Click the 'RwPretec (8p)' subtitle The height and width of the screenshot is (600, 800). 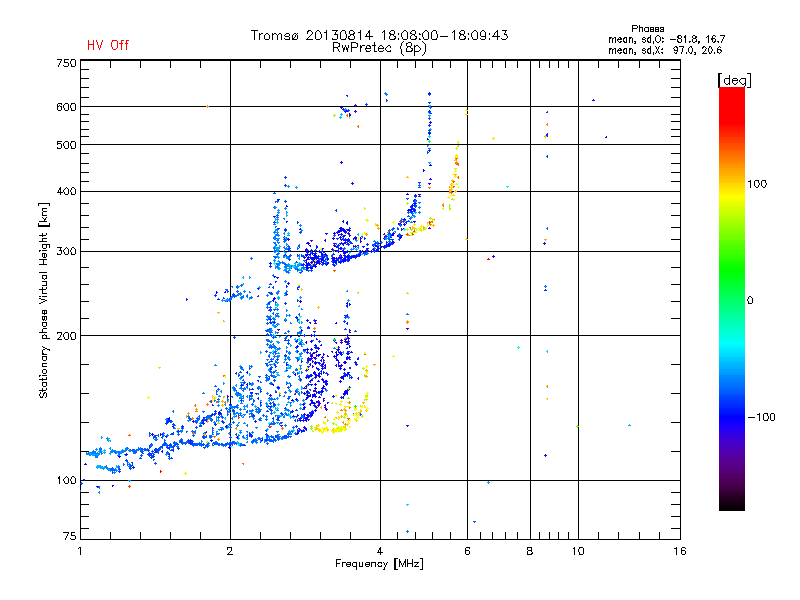[x=379, y=48]
